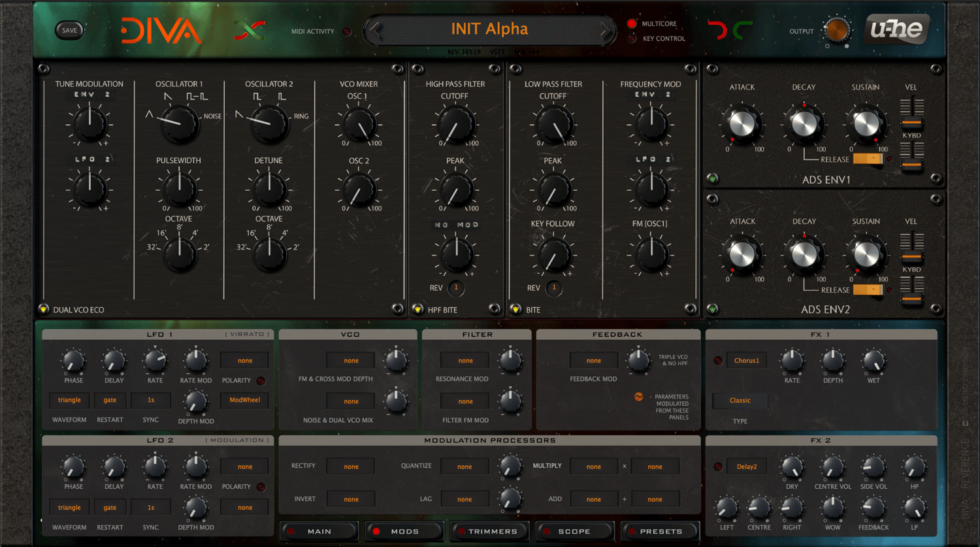
Task: Open LFO 1 Restart gate selector
Action: [x=110, y=400]
